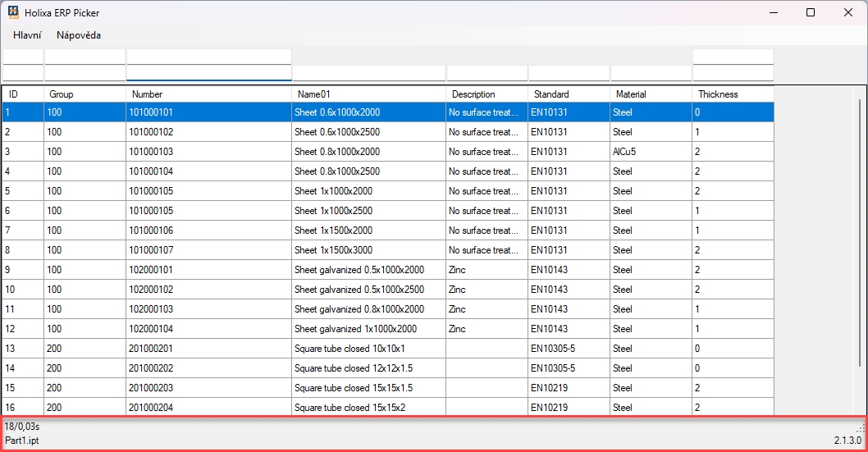
Task: Sort by the Group column header
Action: pos(85,94)
